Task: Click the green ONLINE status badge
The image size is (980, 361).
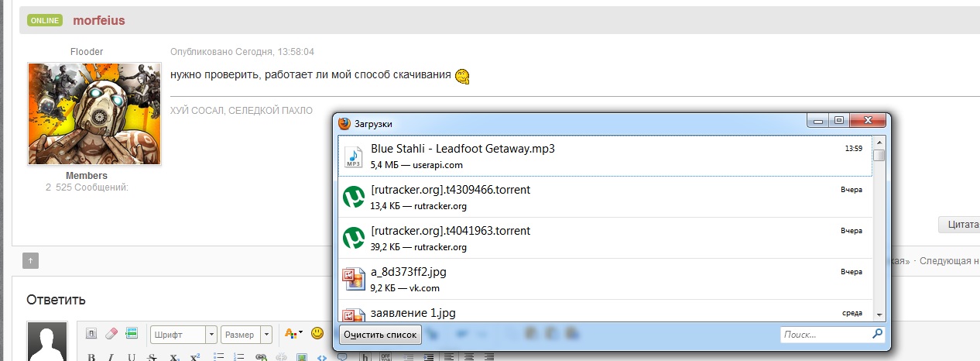Action: [45, 20]
